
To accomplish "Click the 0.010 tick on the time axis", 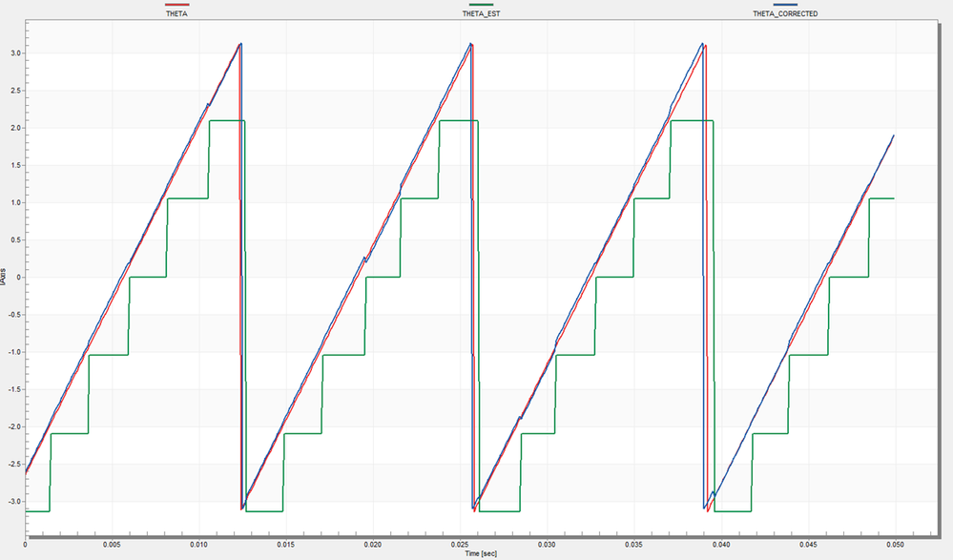I will coord(199,545).
